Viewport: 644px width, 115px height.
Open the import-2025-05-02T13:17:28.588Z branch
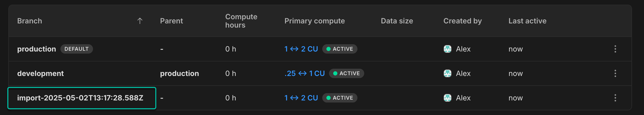(x=80, y=98)
